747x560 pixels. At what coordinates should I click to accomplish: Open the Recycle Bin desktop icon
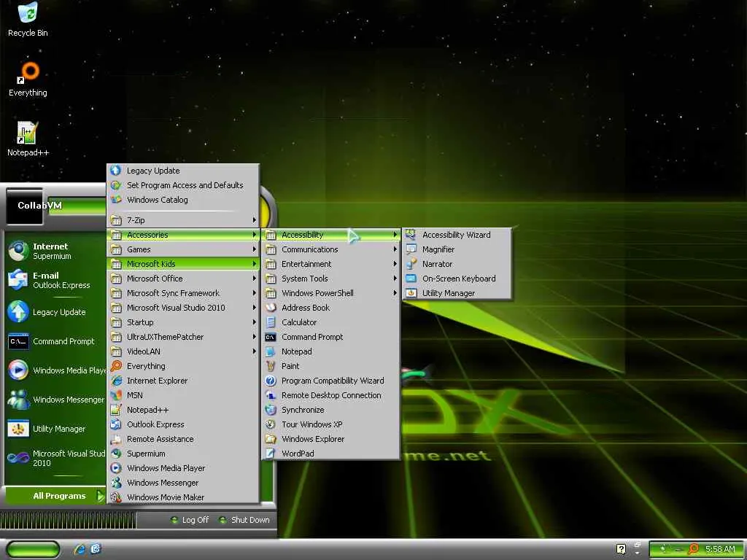click(28, 19)
